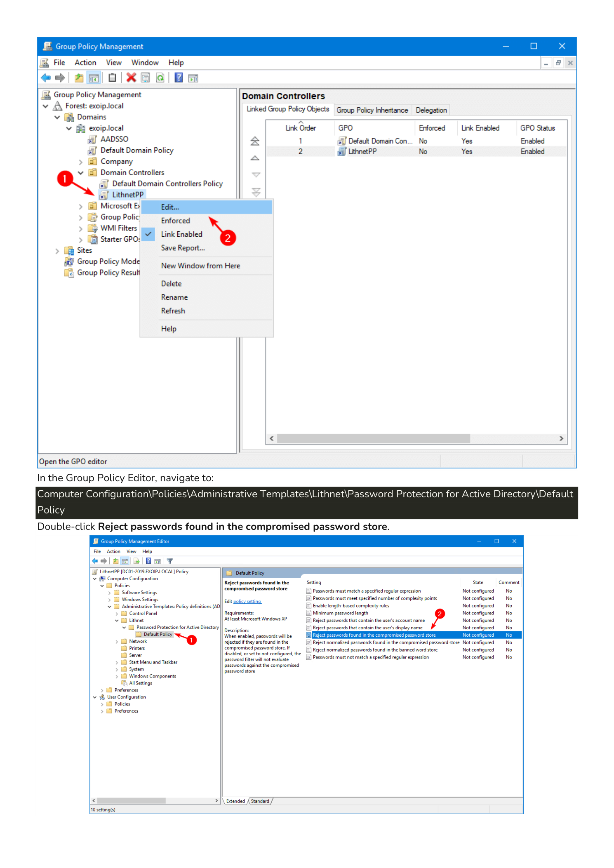The height and width of the screenshot is (868, 614).
Task: Click the red X Delete toolbar icon
Action: click(x=131, y=78)
